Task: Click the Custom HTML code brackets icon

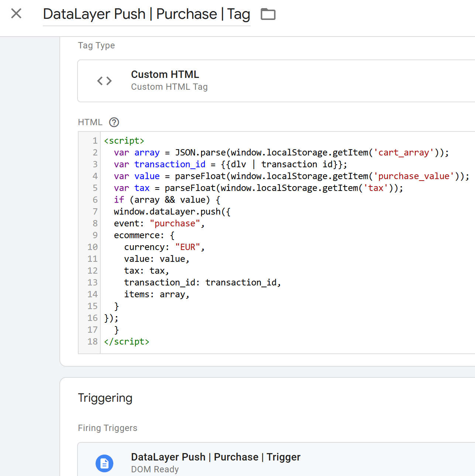Action: [104, 81]
